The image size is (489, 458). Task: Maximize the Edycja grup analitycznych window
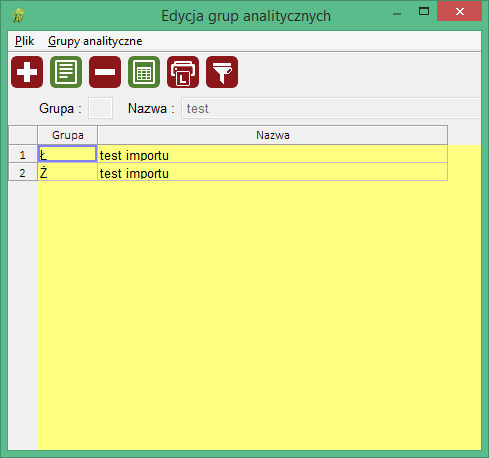click(424, 12)
